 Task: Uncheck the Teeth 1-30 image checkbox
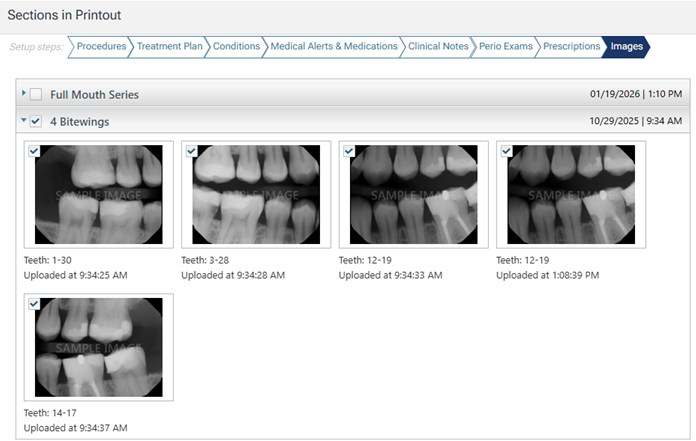[33, 151]
